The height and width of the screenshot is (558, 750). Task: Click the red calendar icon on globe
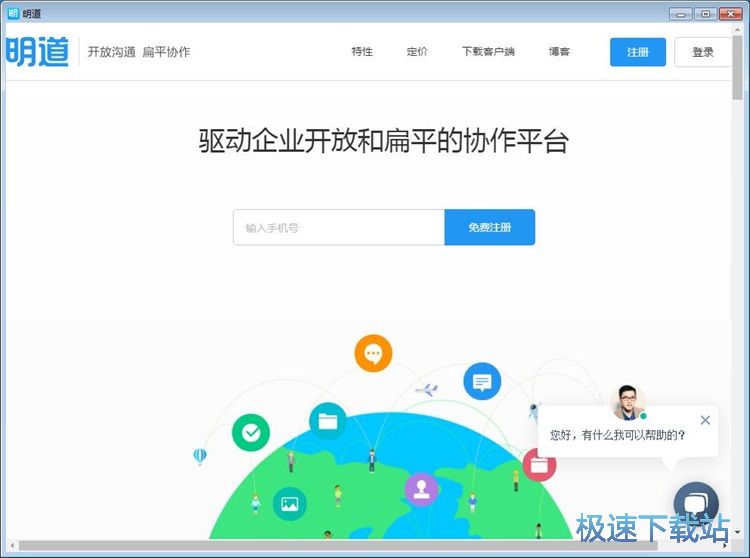click(539, 465)
